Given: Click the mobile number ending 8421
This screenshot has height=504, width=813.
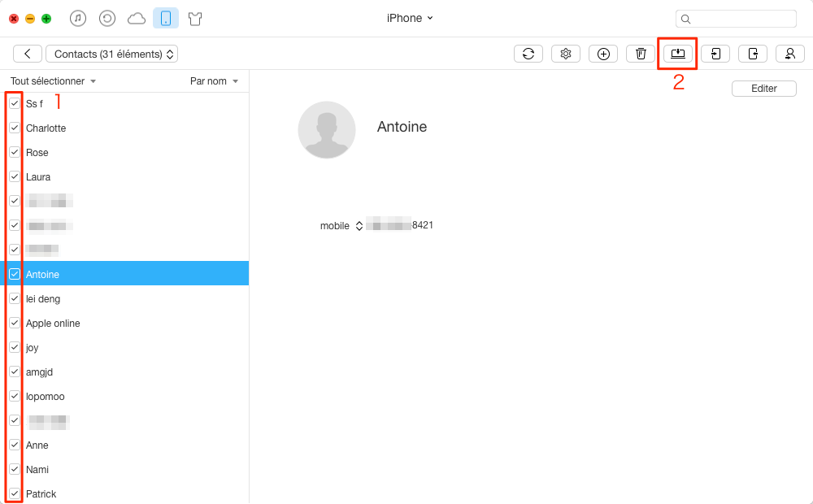Looking at the screenshot, I should pyautogui.click(x=400, y=225).
